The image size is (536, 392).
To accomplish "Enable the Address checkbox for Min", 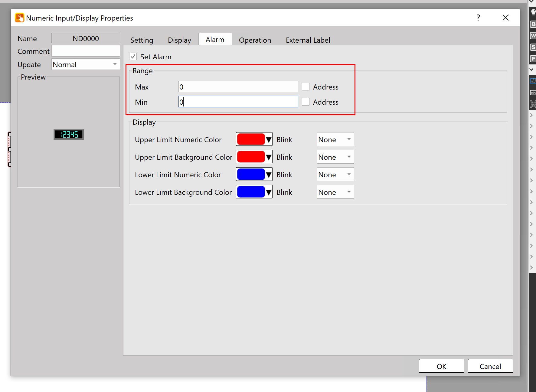I will (x=306, y=102).
